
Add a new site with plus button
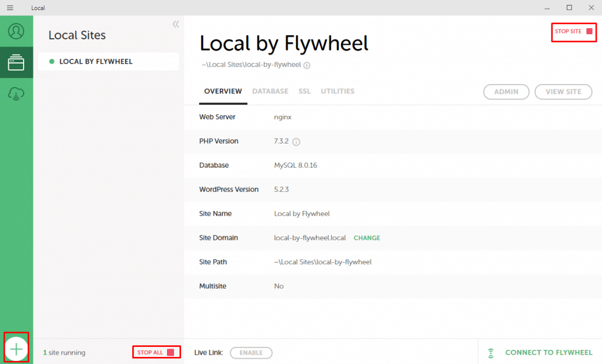[16, 349]
